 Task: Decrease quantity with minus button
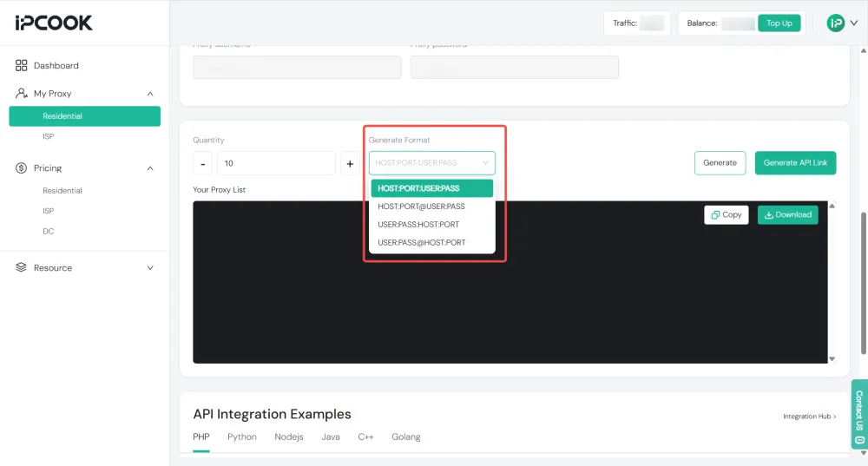point(202,164)
